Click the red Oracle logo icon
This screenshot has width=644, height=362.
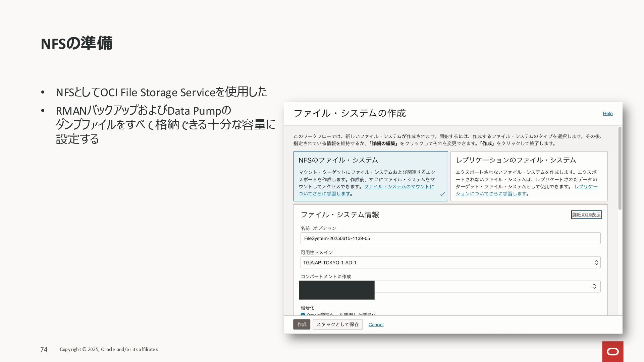[x=612, y=352]
